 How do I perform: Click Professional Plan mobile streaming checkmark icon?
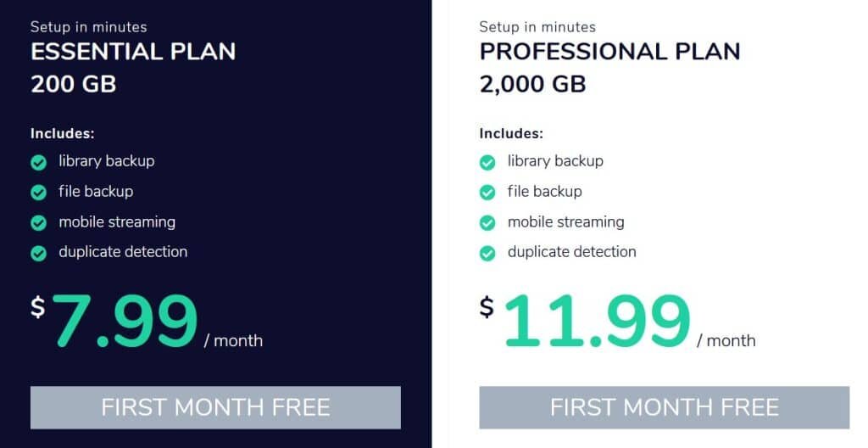click(487, 223)
